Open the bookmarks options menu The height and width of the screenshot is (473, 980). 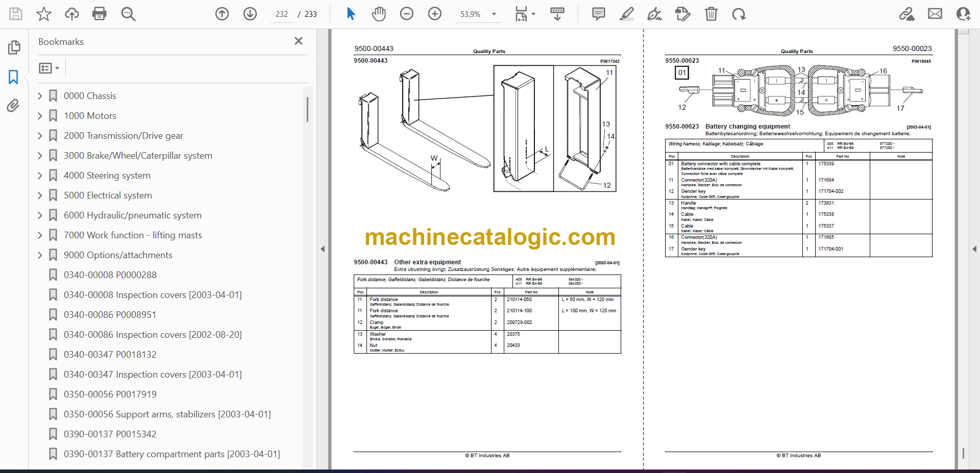[49, 68]
